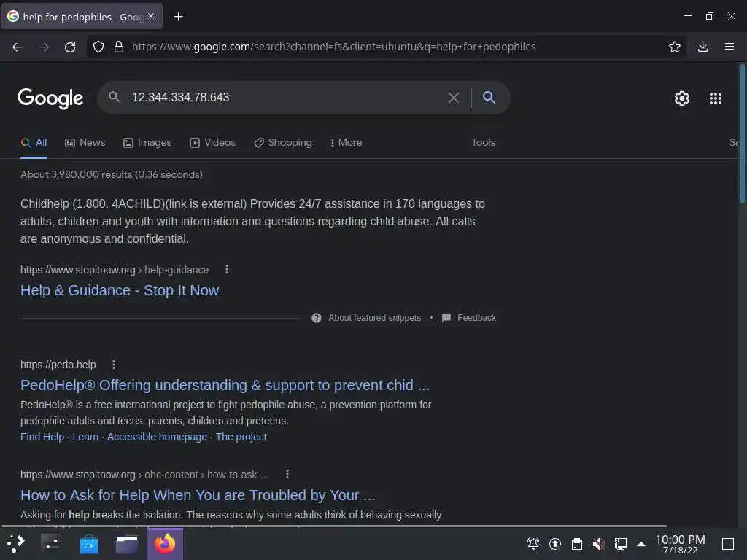This screenshot has width=747, height=560.
Task: Submit search with blue magnifier button
Action: click(x=489, y=97)
